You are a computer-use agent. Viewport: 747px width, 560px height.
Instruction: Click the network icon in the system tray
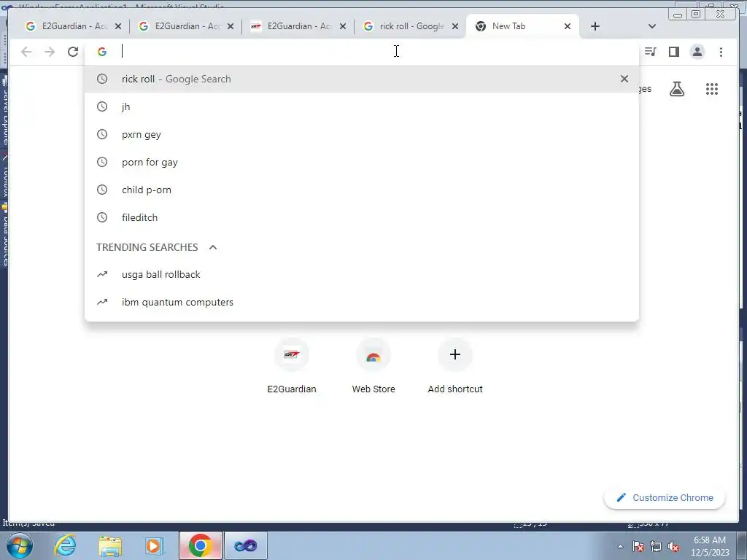(656, 546)
